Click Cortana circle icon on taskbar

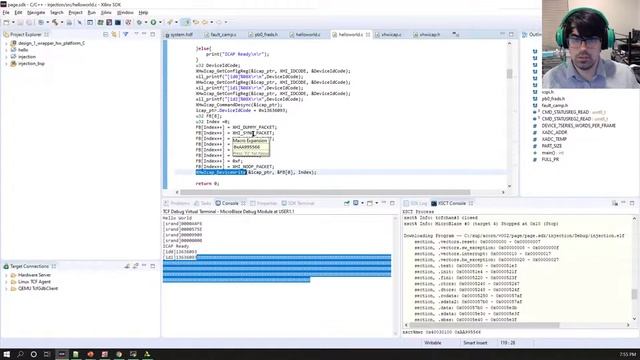coord(33,354)
